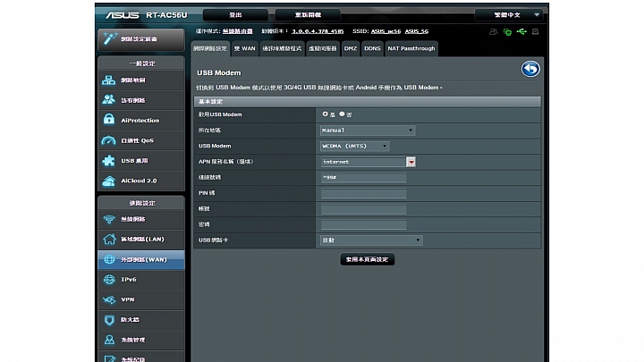Click the last empty field above USB adapter
This screenshot has height=362, width=644.
click(363, 225)
